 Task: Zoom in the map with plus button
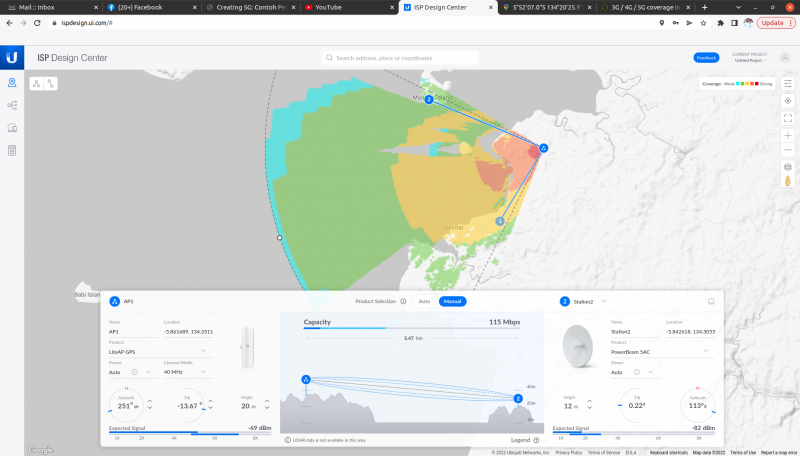coord(788,134)
